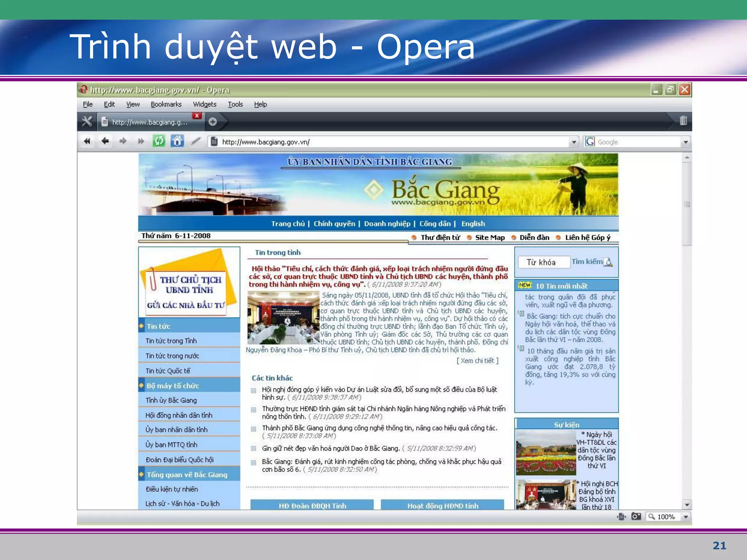747x560 pixels.
Task: Select the http://www.bacgiang.g... tab
Action: (x=150, y=122)
